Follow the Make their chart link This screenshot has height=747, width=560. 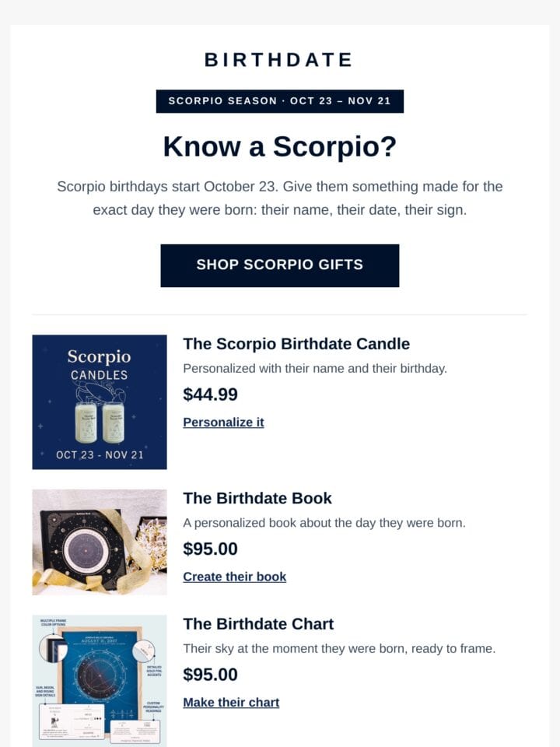coord(231,702)
